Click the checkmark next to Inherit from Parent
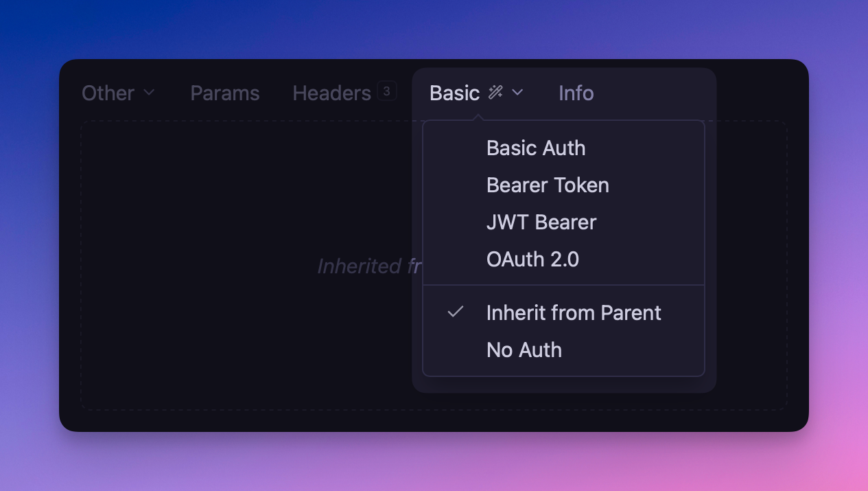 coord(455,312)
